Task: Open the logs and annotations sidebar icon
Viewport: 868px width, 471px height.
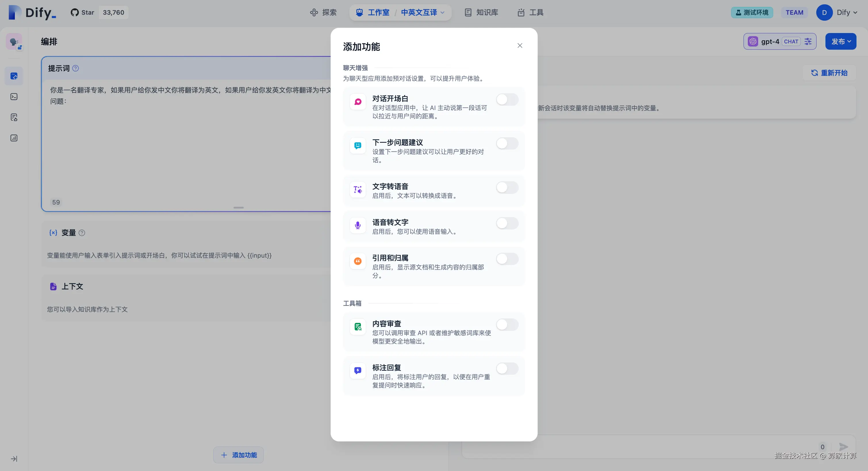Action: [x=14, y=117]
